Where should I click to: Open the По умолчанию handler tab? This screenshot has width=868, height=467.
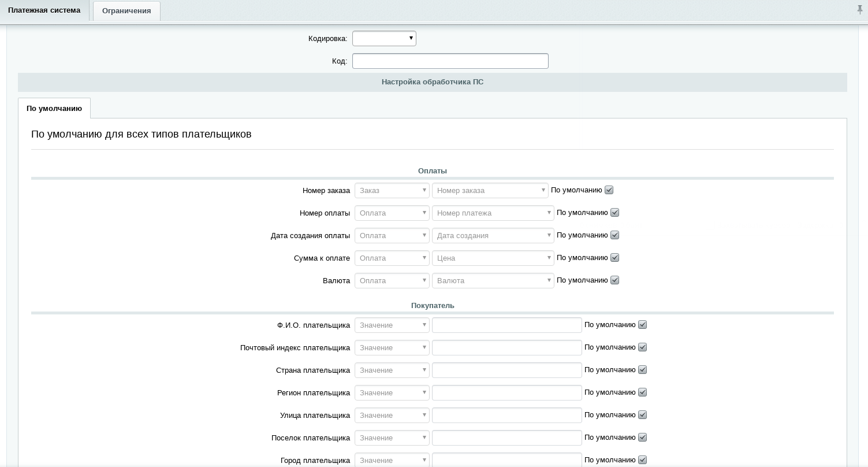(54, 108)
